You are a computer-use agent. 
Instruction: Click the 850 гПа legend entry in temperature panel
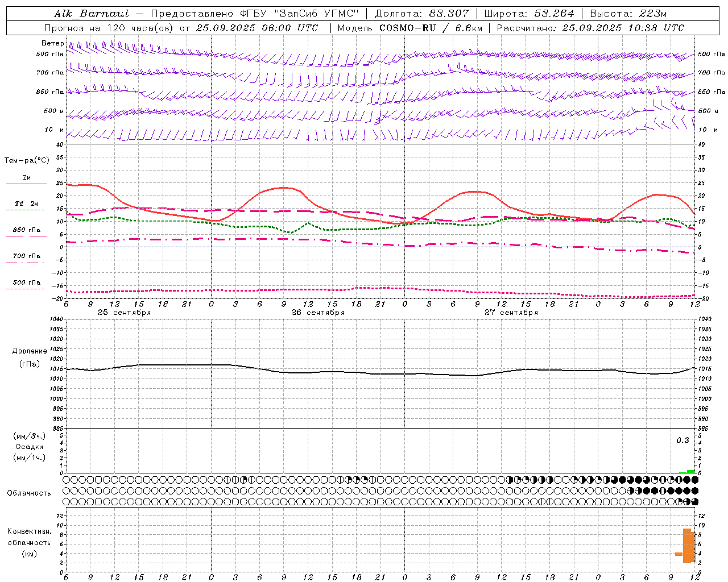tap(27, 230)
